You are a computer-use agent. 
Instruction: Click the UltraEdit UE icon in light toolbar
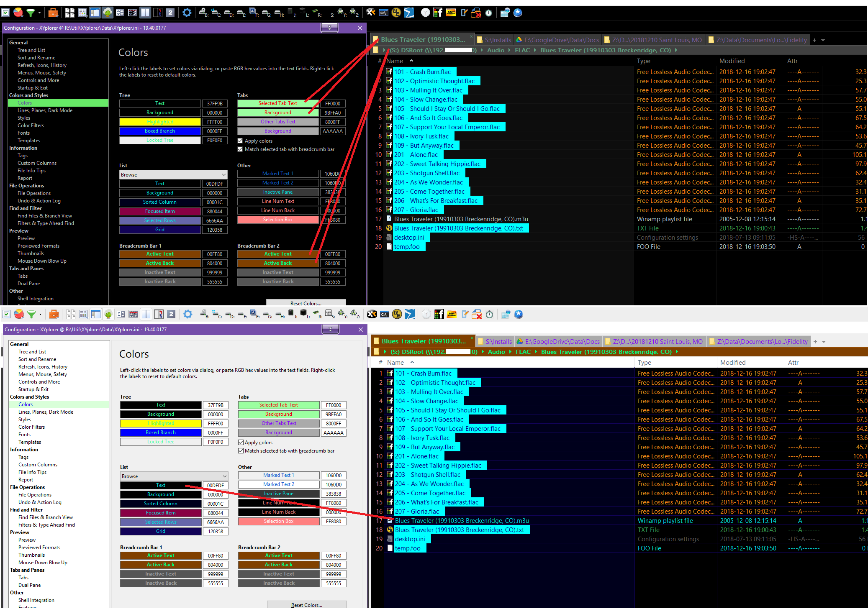click(x=397, y=314)
